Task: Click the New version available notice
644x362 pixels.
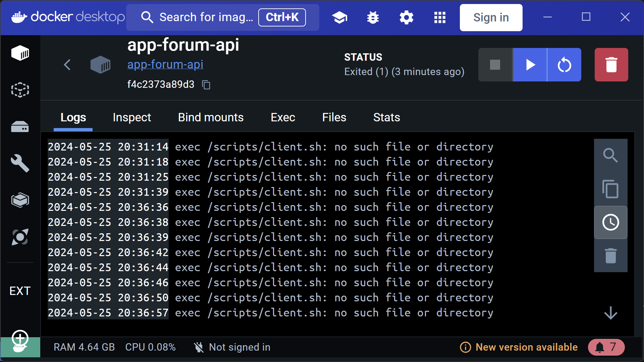Action: coord(519,347)
